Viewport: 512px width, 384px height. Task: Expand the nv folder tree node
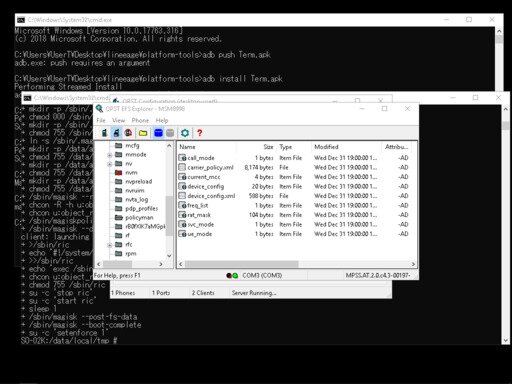pos(109,164)
